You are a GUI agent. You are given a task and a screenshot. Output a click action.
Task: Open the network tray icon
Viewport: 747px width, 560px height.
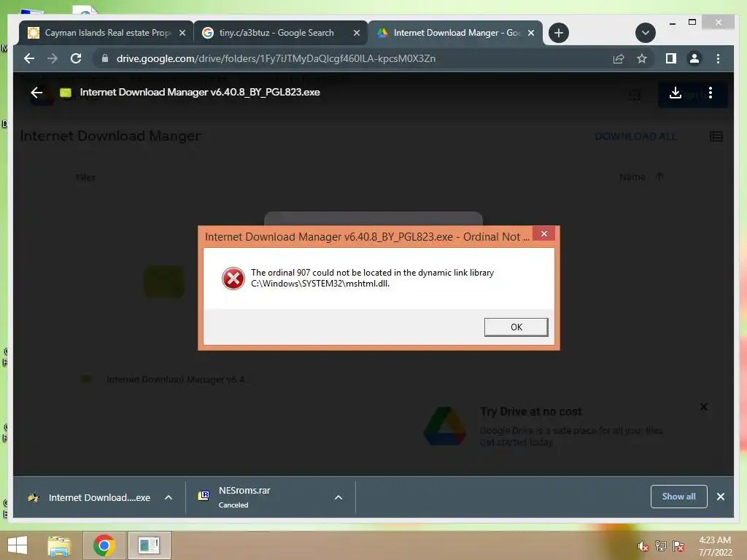pyautogui.click(x=661, y=546)
